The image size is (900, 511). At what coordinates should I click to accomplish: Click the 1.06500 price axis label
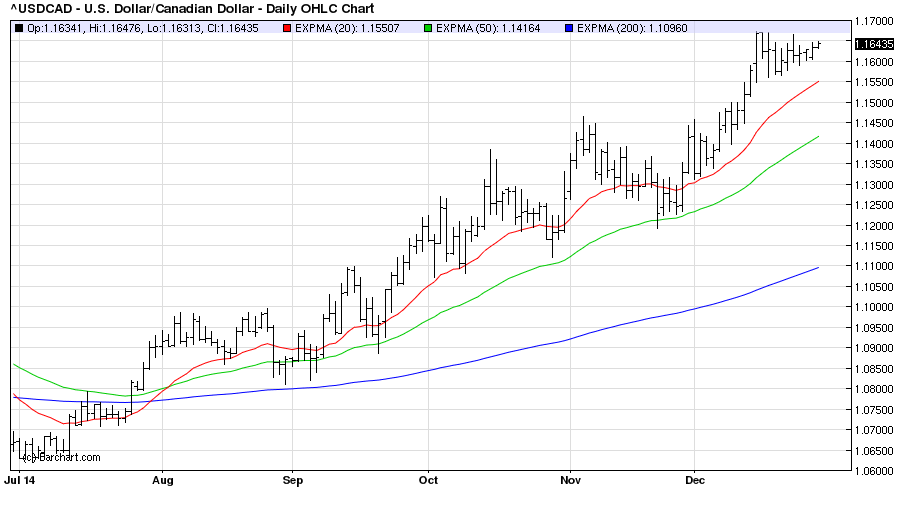click(874, 451)
